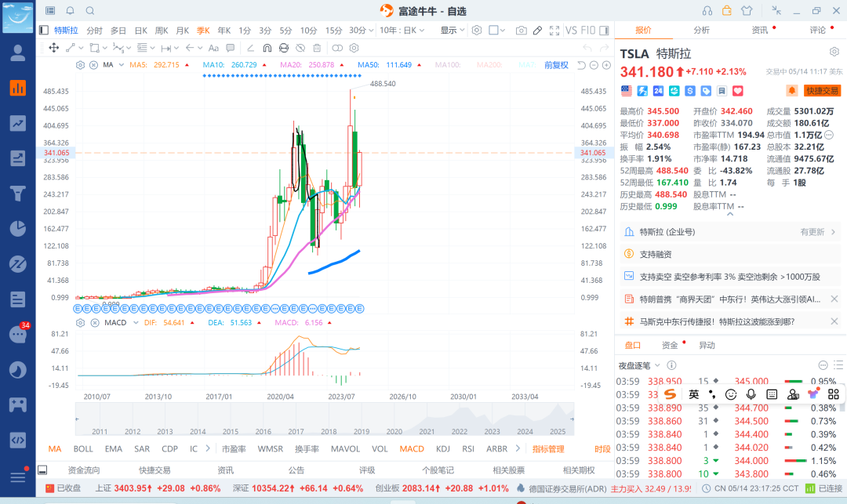Open the chart settings gear beside 显示
The height and width of the screenshot is (504, 847).
click(x=477, y=31)
